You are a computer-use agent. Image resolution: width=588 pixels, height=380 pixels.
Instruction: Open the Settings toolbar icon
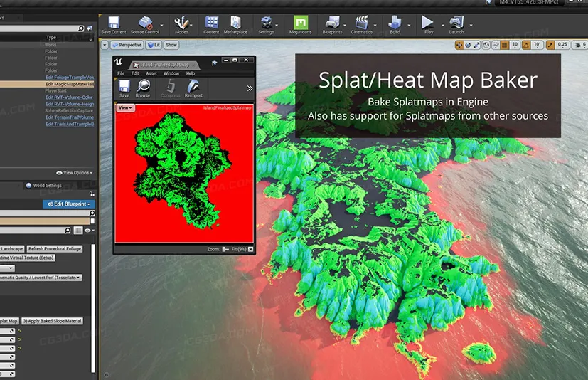(x=266, y=25)
